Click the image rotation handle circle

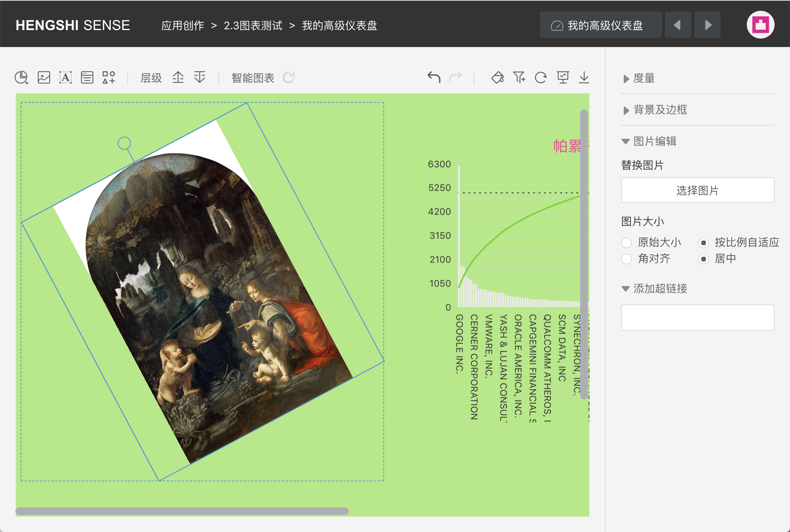pyautogui.click(x=124, y=143)
